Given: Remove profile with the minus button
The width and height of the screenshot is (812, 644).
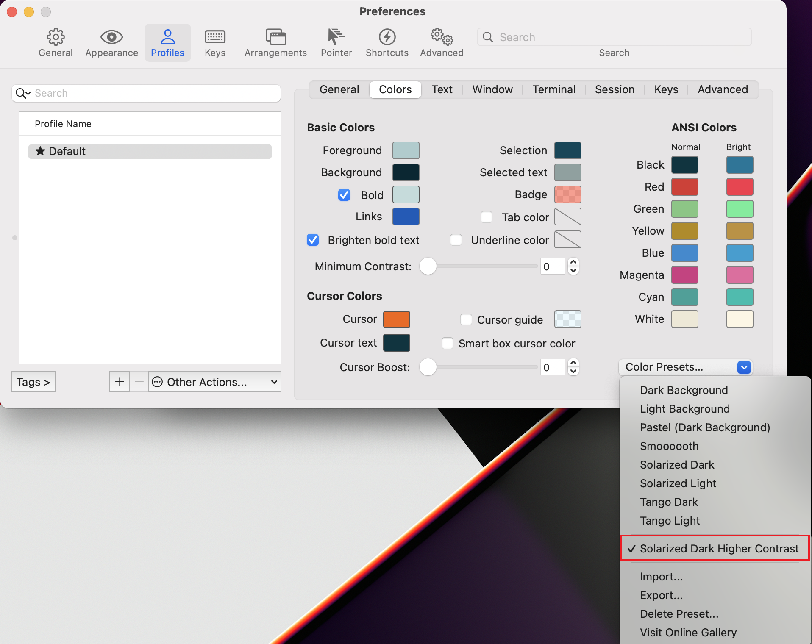Looking at the screenshot, I should coord(139,382).
